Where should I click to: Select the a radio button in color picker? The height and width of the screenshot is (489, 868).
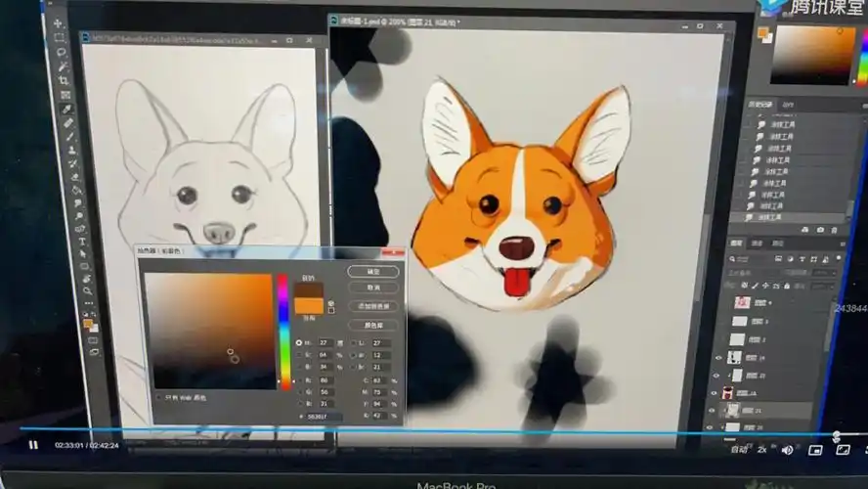coord(353,355)
